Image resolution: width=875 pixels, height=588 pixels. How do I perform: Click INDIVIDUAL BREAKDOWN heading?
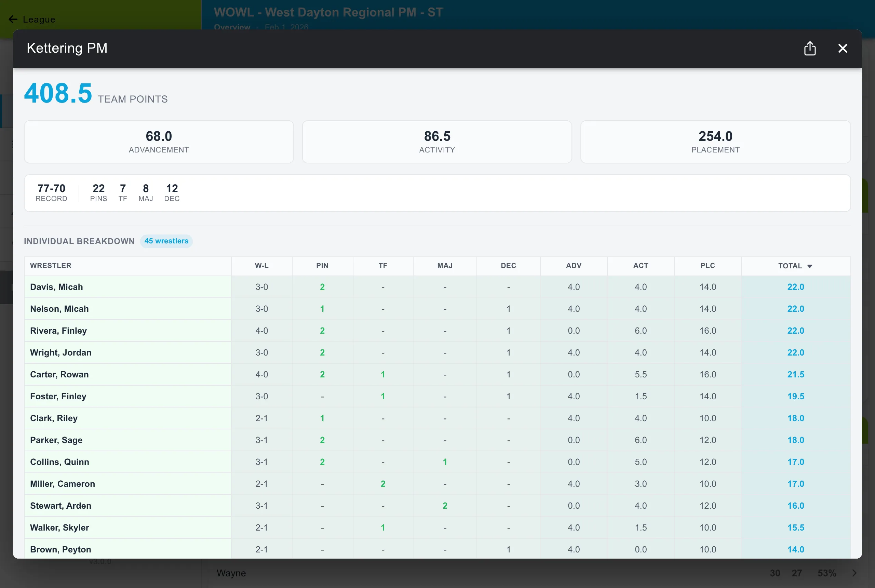point(79,241)
